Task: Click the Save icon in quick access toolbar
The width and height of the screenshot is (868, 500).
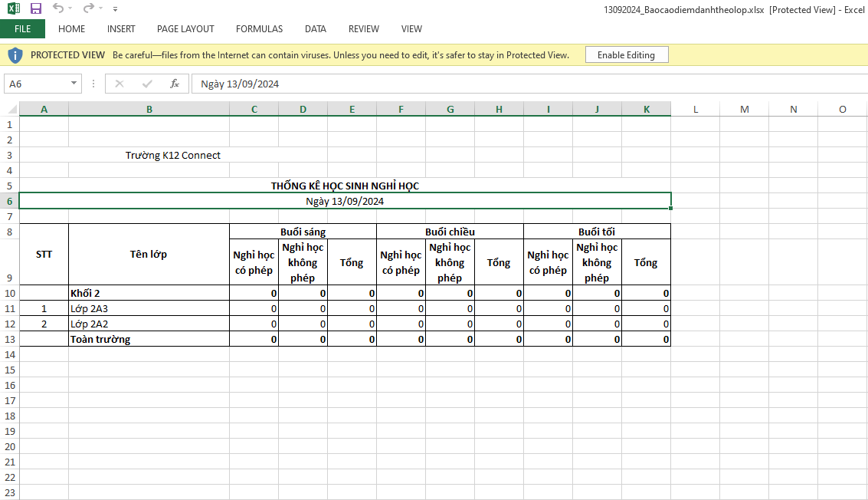Action: [36, 8]
